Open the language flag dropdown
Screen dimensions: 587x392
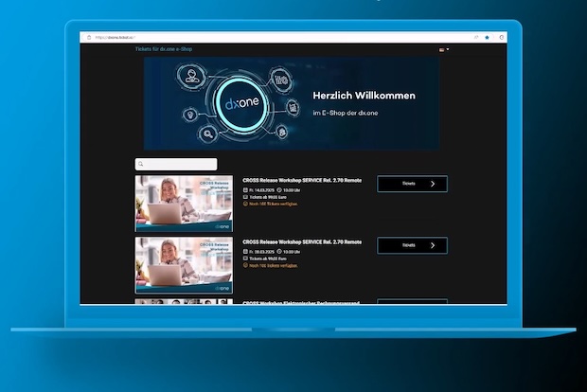[443, 49]
